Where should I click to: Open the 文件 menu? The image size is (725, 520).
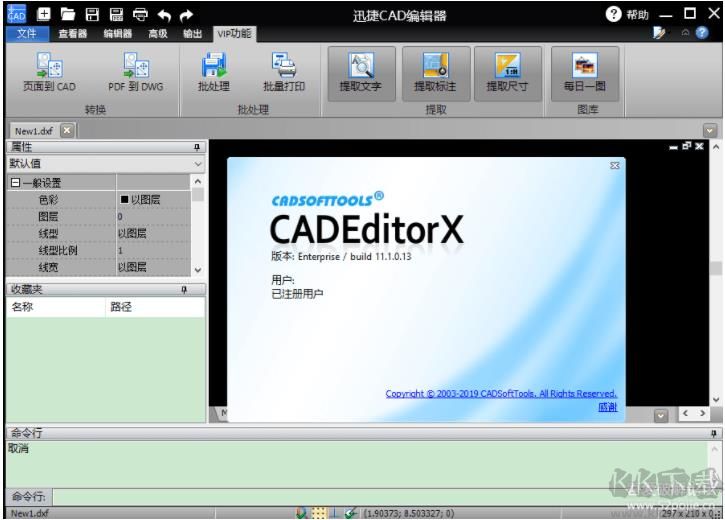tap(26, 34)
